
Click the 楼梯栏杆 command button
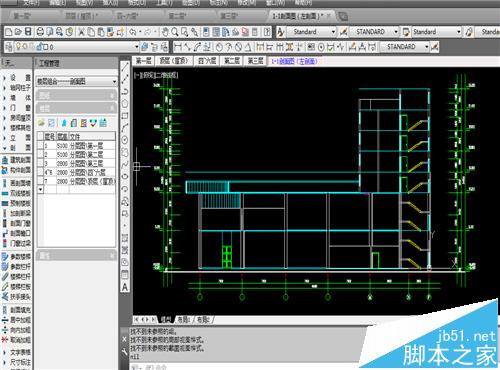click(x=16, y=277)
